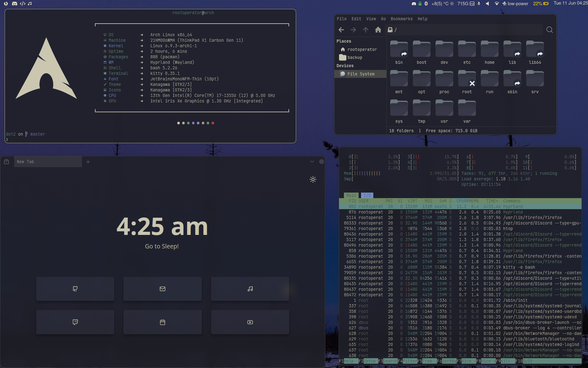588x368 pixels.
Task: Select backup in Places sidebar
Action: point(355,57)
